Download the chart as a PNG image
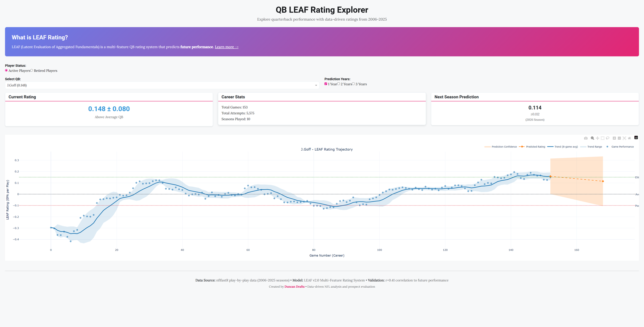The height and width of the screenshot is (327, 644). tap(586, 138)
